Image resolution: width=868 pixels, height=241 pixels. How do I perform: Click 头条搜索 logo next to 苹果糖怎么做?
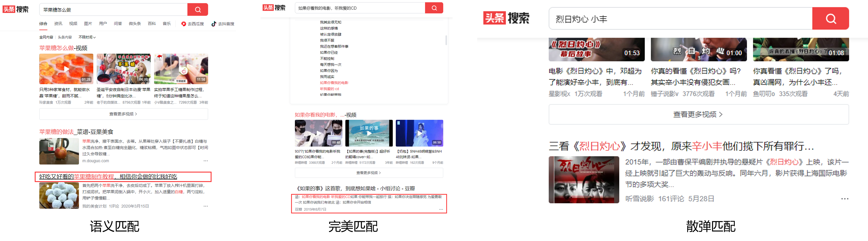pos(16,9)
